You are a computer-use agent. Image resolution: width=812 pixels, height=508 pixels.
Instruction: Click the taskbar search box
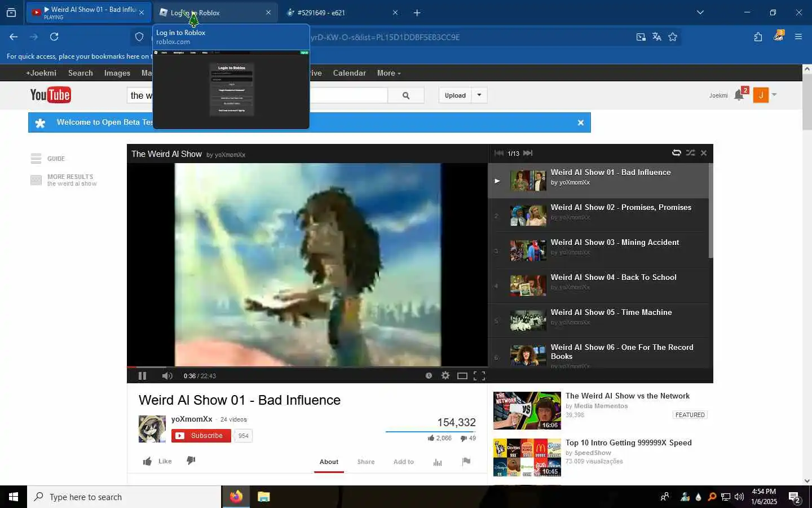pyautogui.click(x=124, y=497)
